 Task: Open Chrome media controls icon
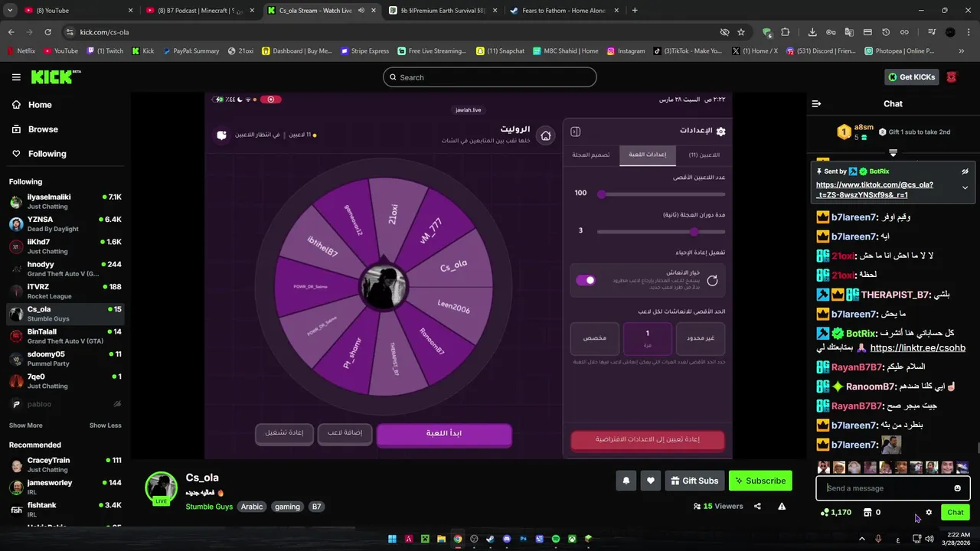[x=931, y=32]
